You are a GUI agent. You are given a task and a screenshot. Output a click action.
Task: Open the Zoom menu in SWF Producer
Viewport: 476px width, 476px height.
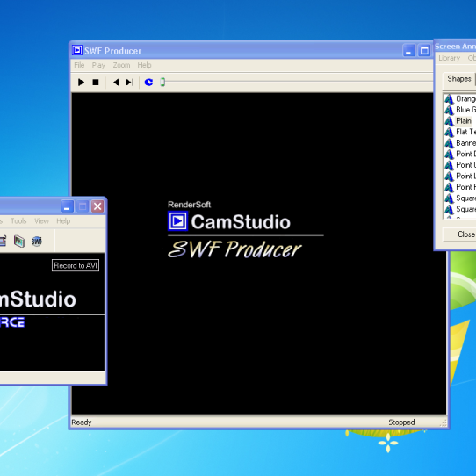click(x=121, y=65)
